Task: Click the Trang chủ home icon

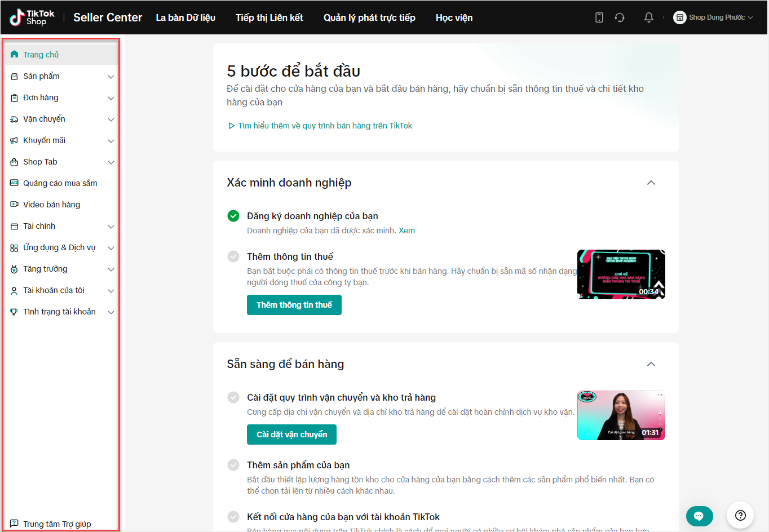Action: [x=14, y=55]
